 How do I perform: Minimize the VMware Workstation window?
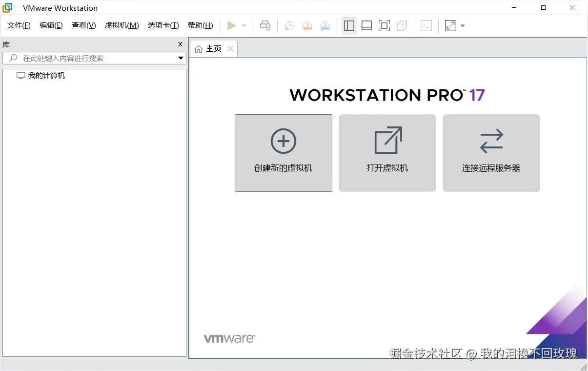point(513,8)
